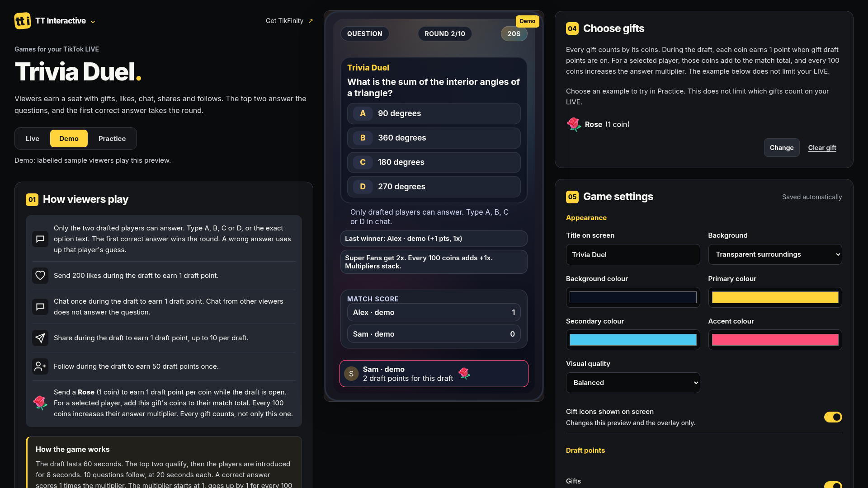This screenshot has width=868, height=488.
Task: Switch to the Live mode tab
Action: click(33, 139)
